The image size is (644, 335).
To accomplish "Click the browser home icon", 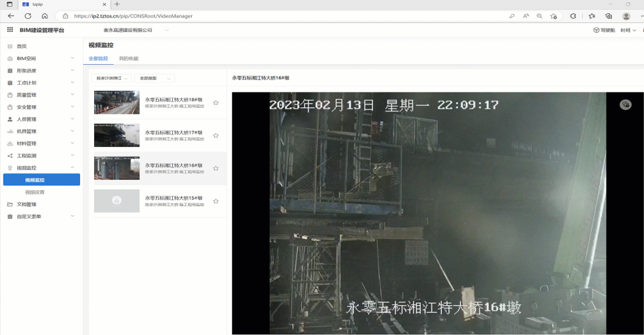I will pyautogui.click(x=45, y=16).
